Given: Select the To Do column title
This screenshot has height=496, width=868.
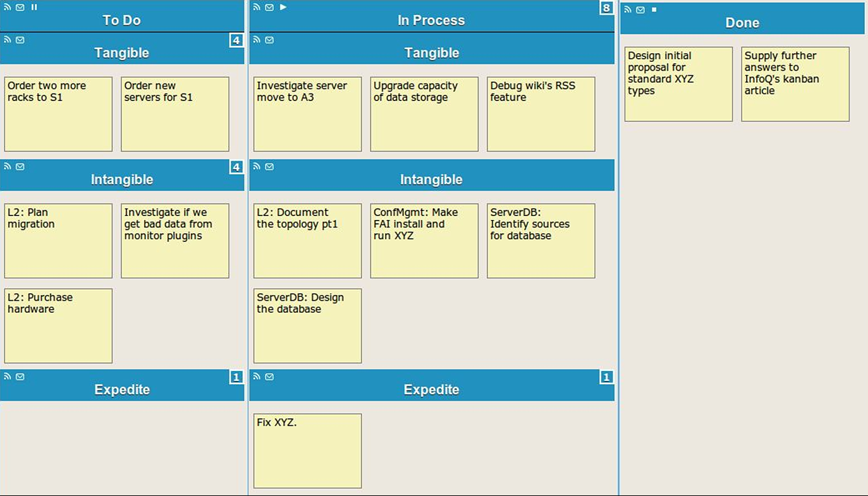Looking at the screenshot, I should click(x=122, y=20).
